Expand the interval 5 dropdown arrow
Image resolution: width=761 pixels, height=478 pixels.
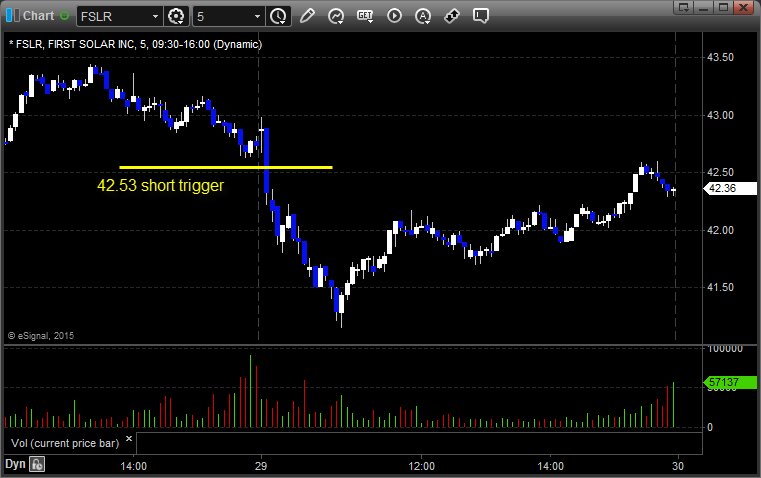coord(258,16)
